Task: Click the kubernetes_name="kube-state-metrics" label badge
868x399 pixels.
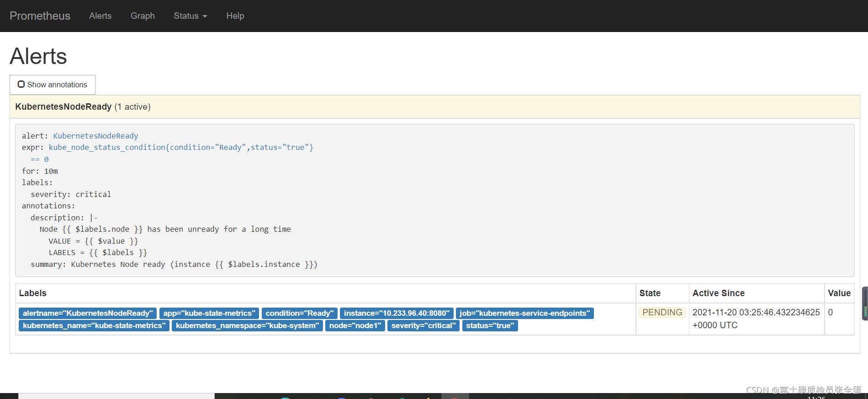Action: pos(94,325)
